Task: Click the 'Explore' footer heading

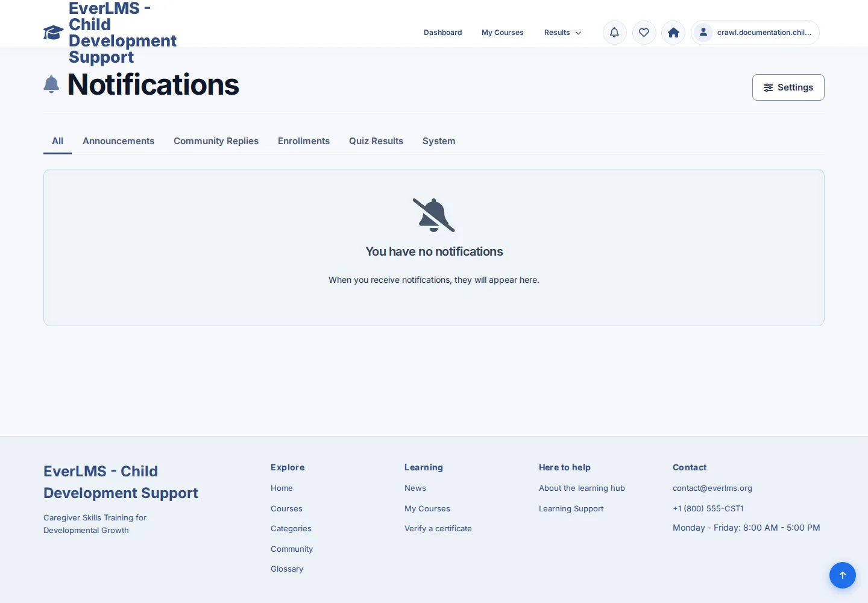Action: tap(288, 467)
